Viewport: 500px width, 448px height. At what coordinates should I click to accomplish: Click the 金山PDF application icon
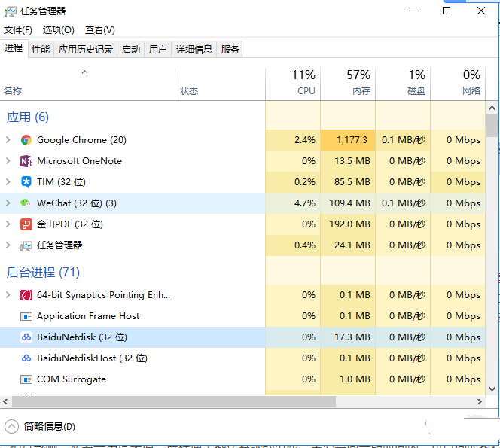(x=26, y=224)
